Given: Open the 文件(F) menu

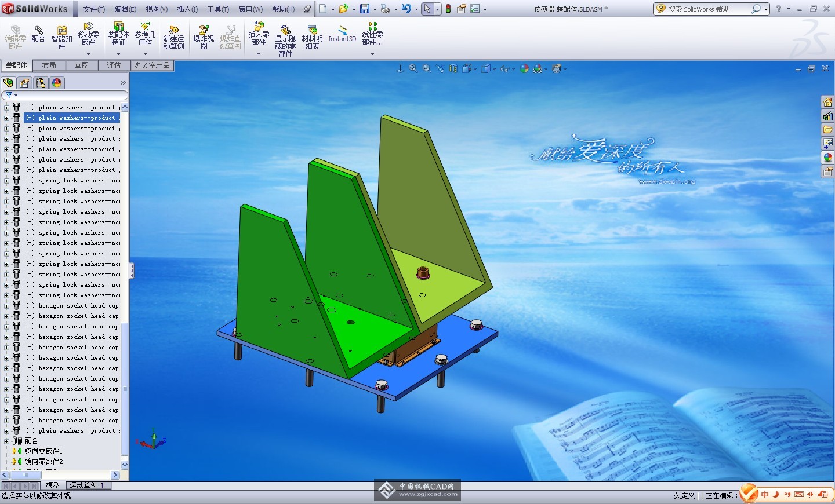Looking at the screenshot, I should point(94,9).
